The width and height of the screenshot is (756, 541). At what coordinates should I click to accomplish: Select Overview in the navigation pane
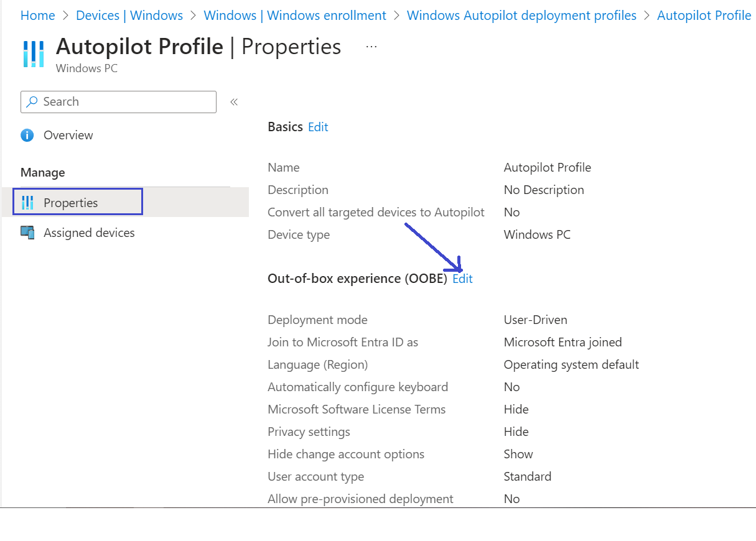click(x=68, y=135)
